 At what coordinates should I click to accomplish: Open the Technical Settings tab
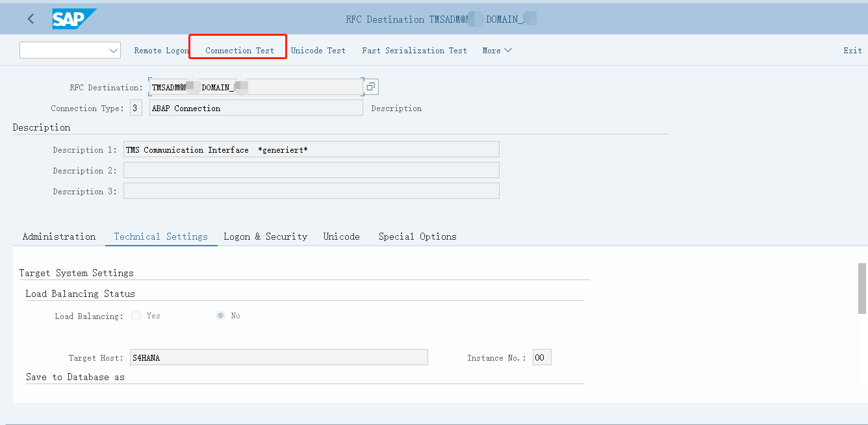[x=160, y=237]
